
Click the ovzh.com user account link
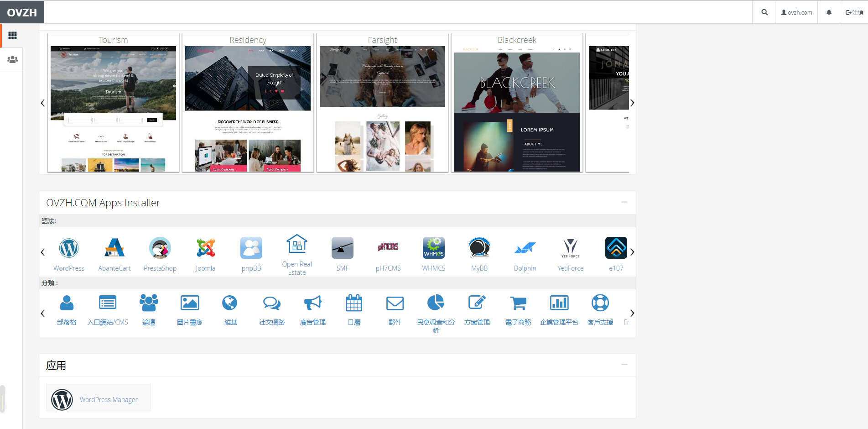click(796, 12)
